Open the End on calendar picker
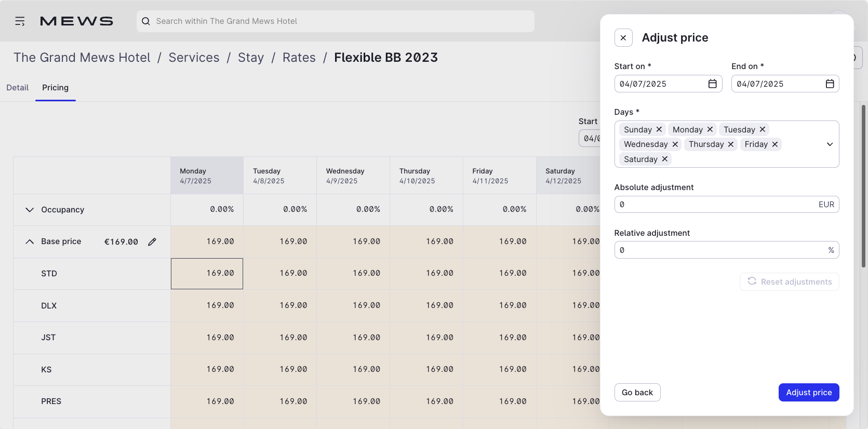Viewport: 868px width, 429px height. 830,84
